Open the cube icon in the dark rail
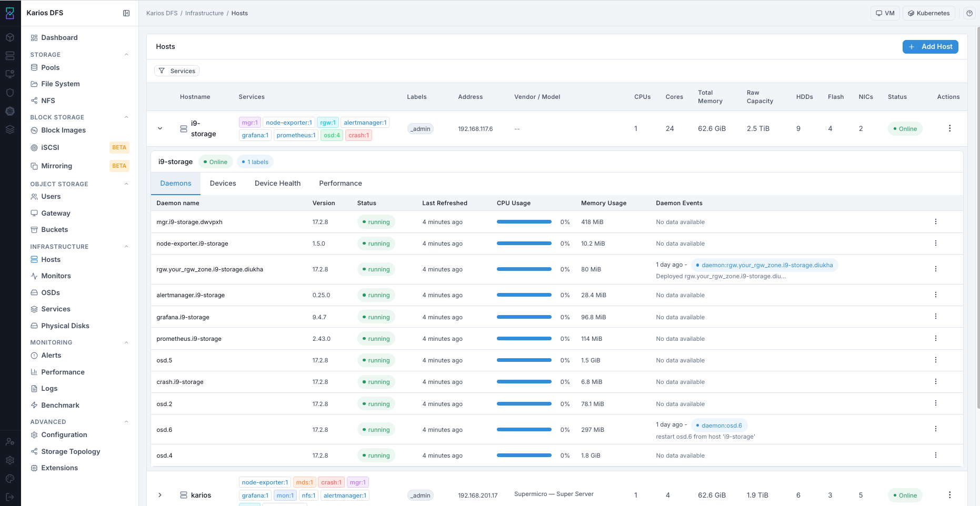Image resolution: width=980 pixels, height=506 pixels. (x=10, y=37)
